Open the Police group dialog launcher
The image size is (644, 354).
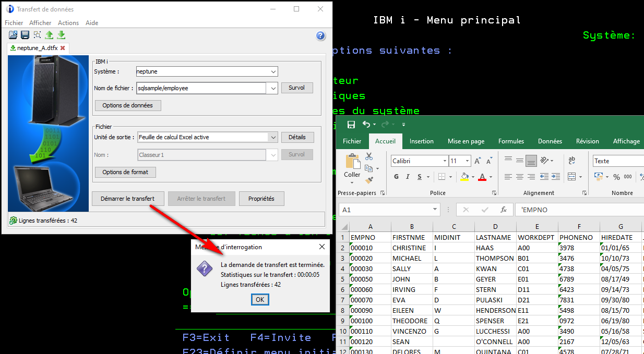pyautogui.click(x=494, y=193)
